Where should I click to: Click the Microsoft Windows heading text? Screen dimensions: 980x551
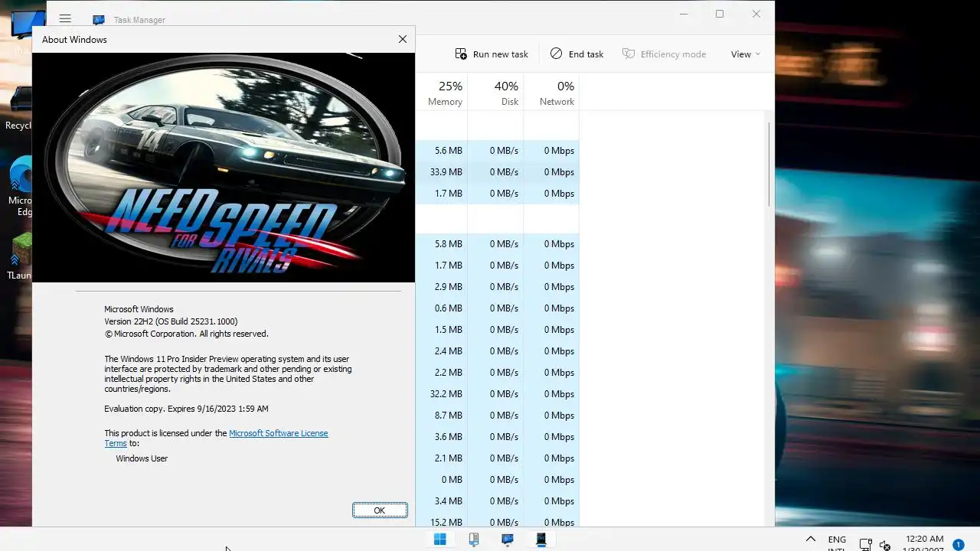(139, 309)
